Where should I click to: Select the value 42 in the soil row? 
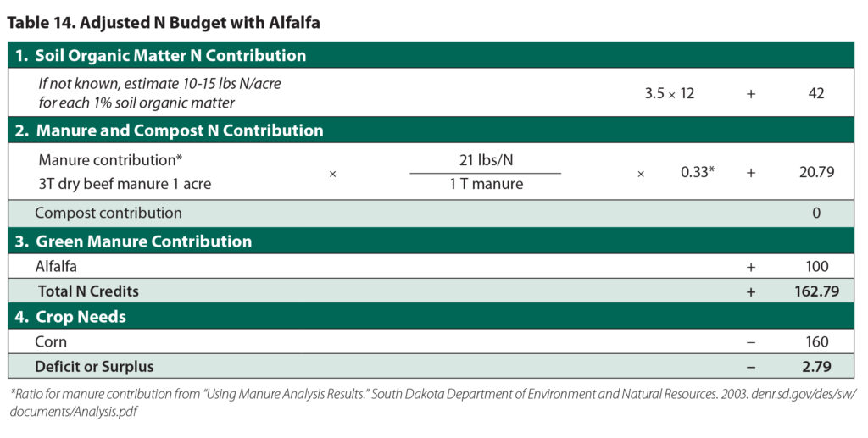(x=815, y=94)
